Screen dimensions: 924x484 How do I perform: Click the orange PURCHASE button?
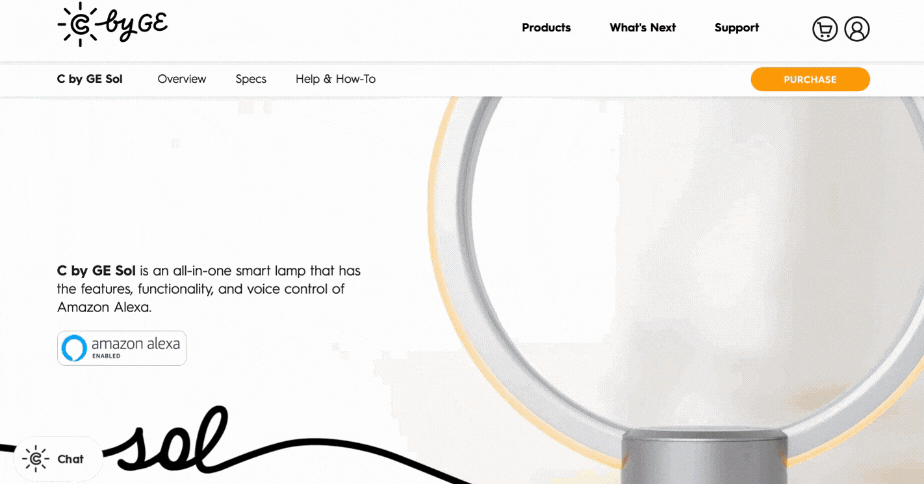[x=810, y=79]
